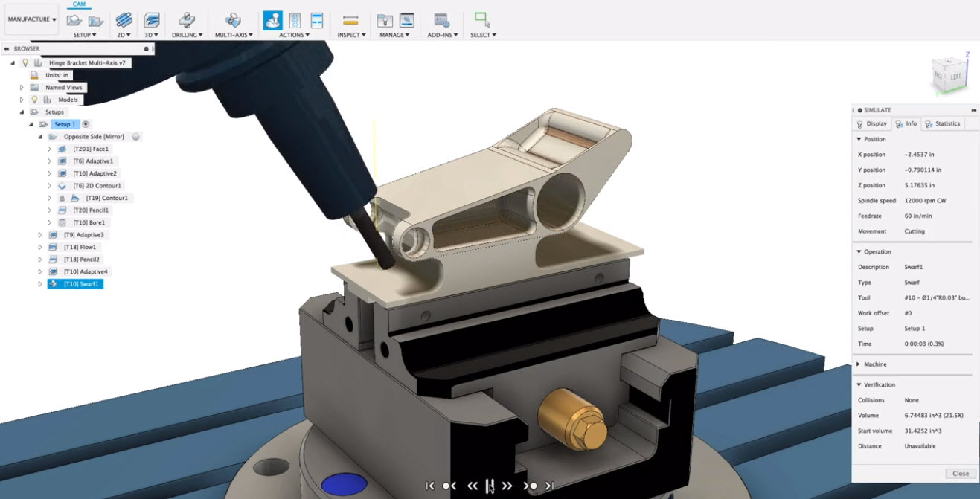
Task: Step to next operation in playback
Action: coord(530,486)
